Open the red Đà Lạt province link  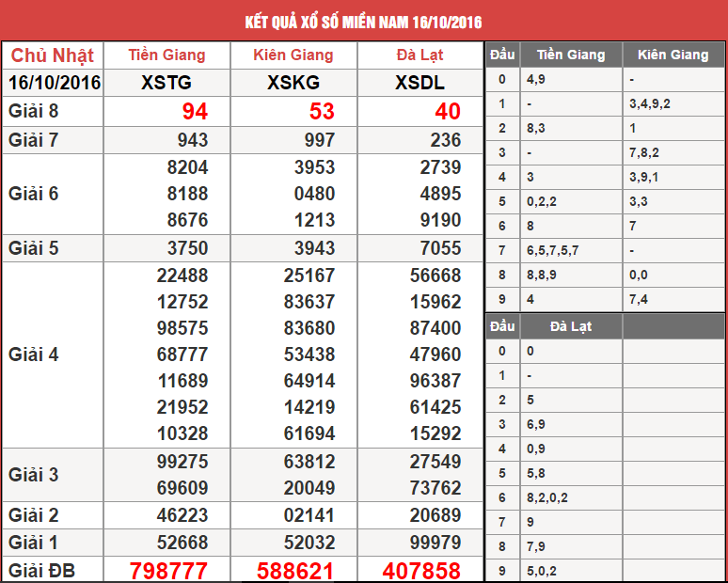[419, 55]
